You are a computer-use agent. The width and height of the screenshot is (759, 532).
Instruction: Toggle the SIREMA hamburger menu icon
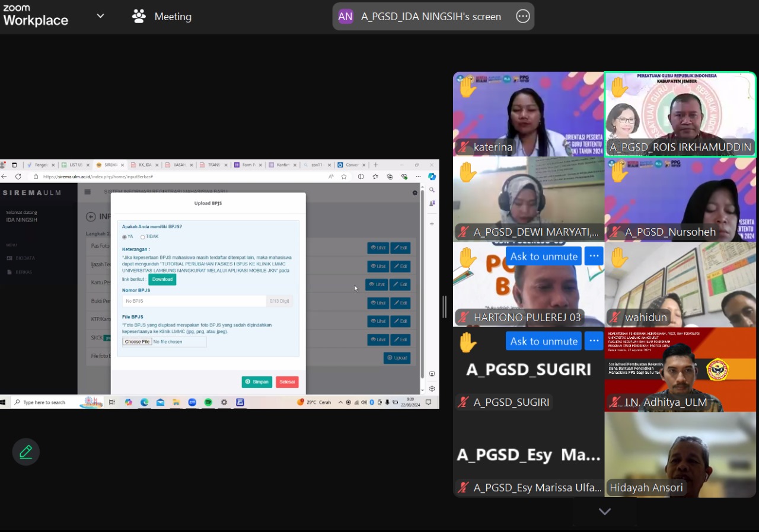point(88,192)
